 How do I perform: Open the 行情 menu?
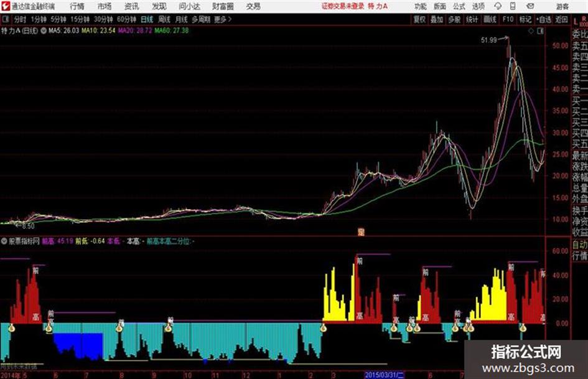(x=77, y=6)
